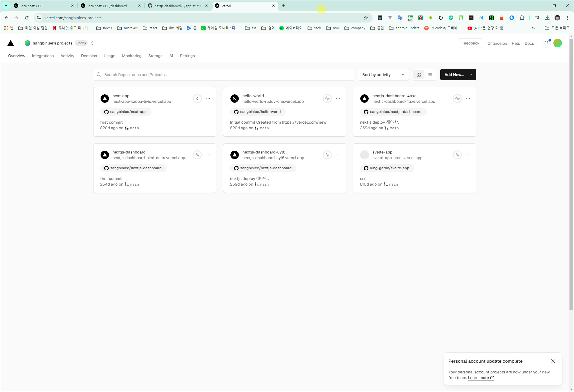The width and height of the screenshot is (574, 392).
Task: Switch to list view layout
Action: (x=430, y=75)
